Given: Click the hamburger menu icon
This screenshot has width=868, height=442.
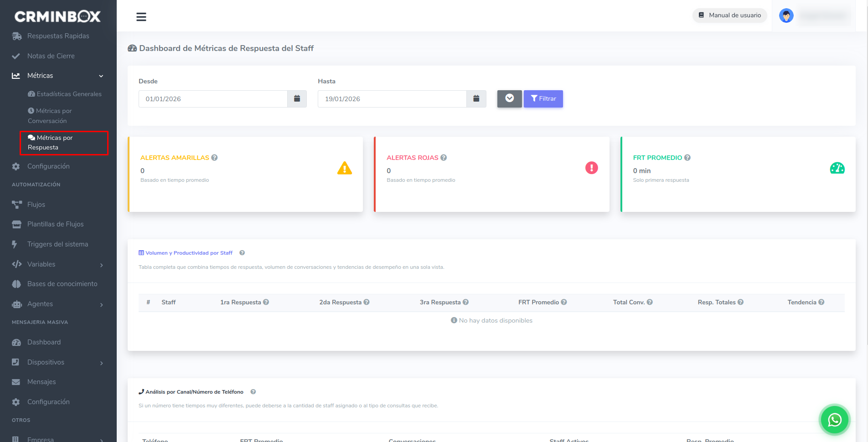Looking at the screenshot, I should [141, 17].
